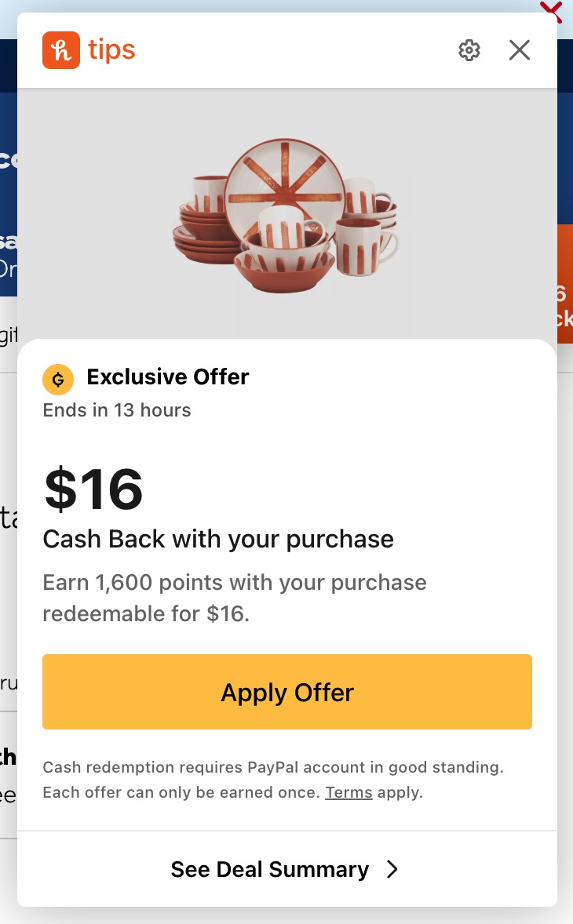Click the orange "tips" label

pyautogui.click(x=111, y=50)
